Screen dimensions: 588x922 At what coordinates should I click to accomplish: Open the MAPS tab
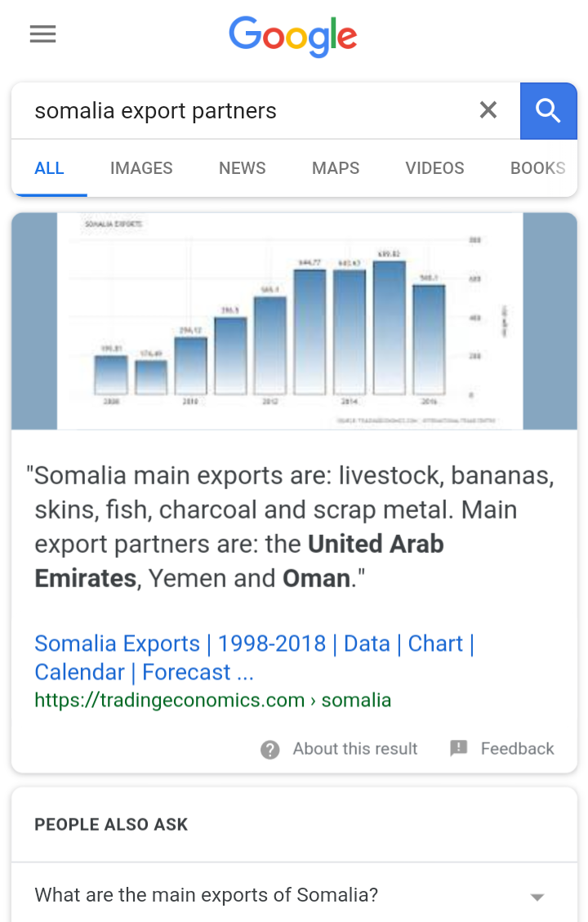335,168
